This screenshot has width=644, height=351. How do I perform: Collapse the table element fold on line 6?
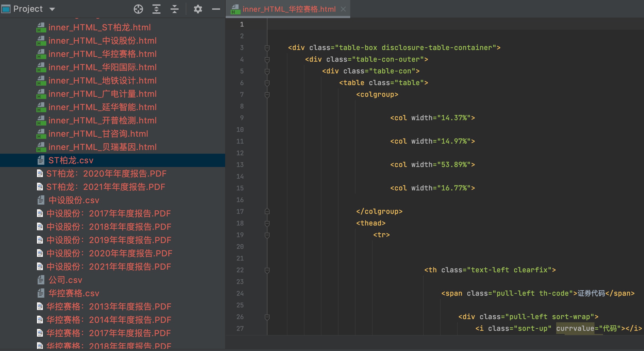267,83
